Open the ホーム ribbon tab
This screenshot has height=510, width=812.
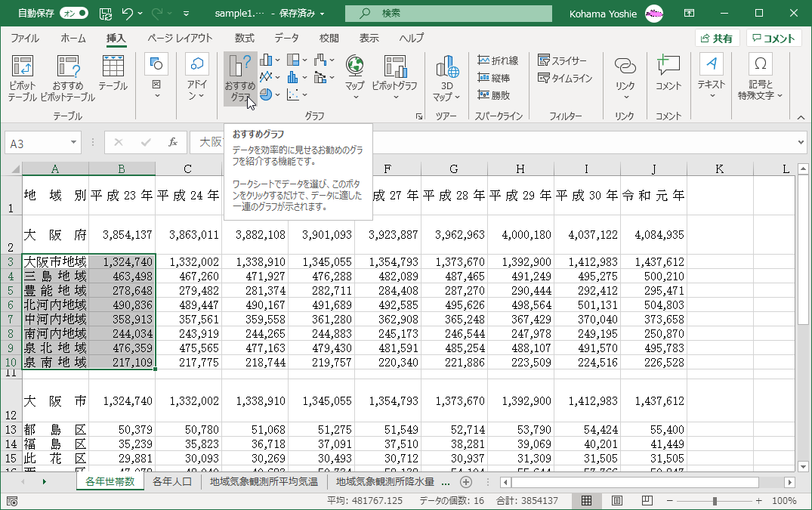pos(73,39)
